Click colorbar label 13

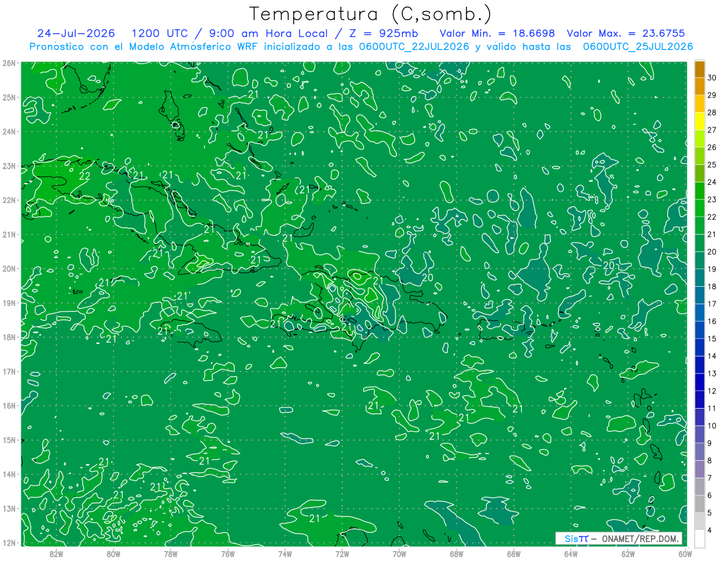click(x=712, y=373)
